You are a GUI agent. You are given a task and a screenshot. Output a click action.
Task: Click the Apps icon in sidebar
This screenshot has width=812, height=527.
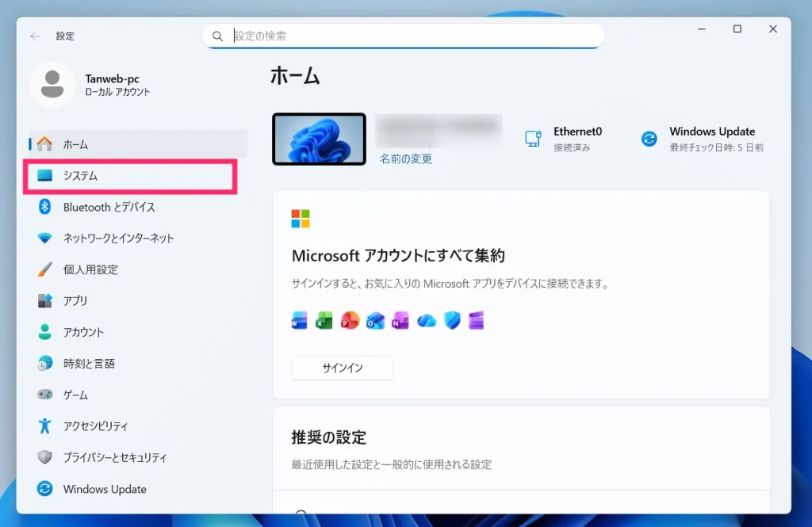[x=44, y=301]
